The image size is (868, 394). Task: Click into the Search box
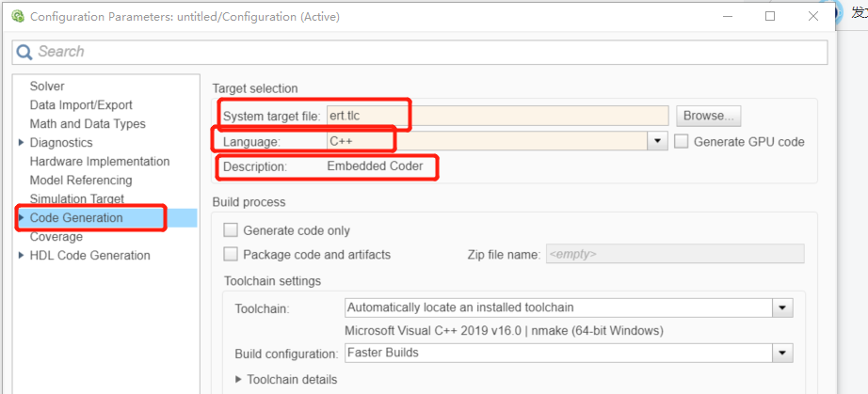(x=424, y=52)
